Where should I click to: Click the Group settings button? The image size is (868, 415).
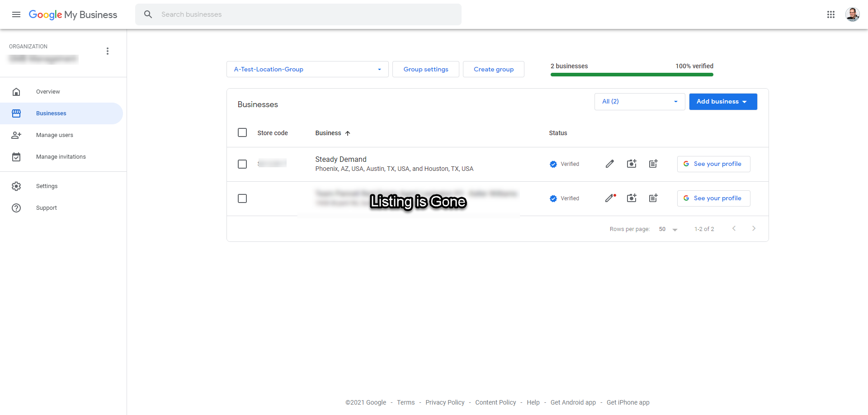425,69
